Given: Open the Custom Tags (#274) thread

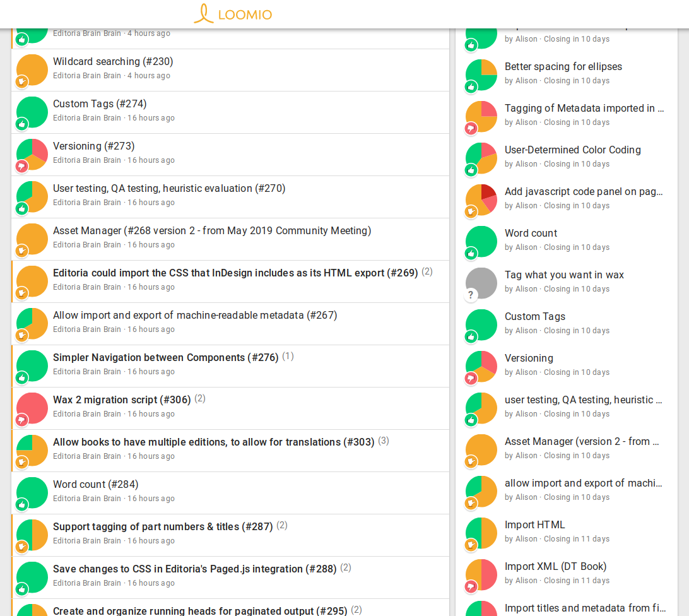Looking at the screenshot, I should (x=100, y=104).
